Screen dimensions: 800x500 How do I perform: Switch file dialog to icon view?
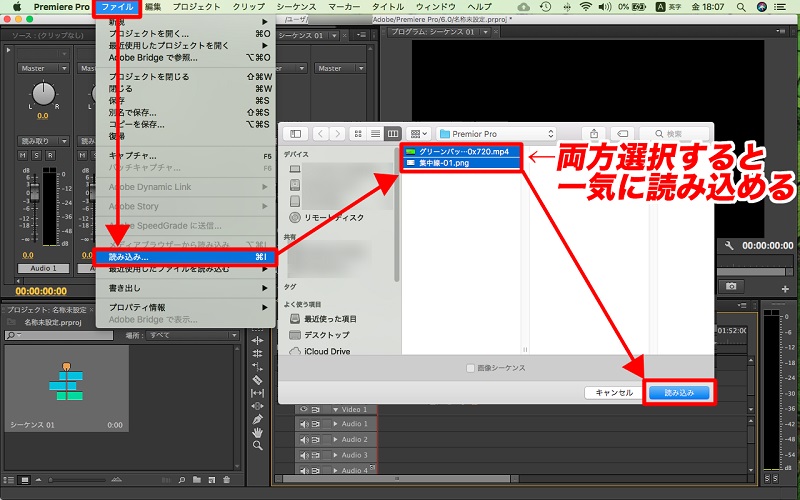[358, 134]
